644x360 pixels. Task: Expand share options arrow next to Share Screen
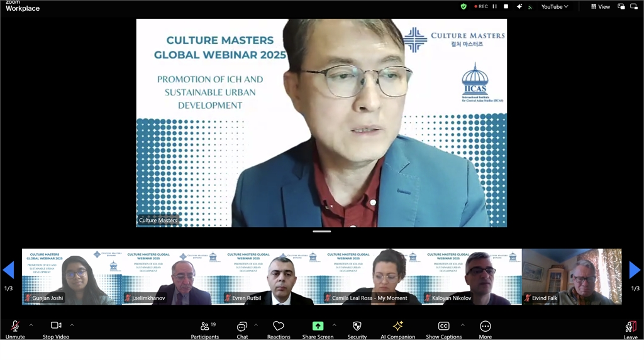pos(335,325)
